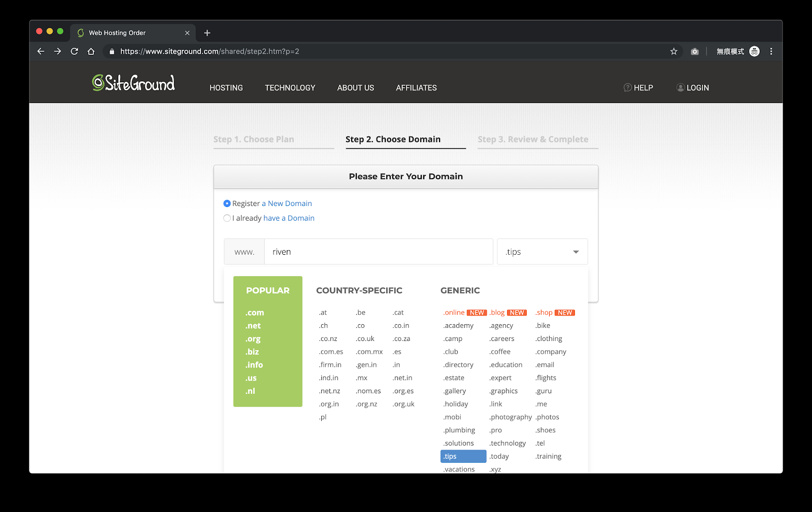This screenshot has height=512, width=812.
Task: Select Register a New Domain radio
Action: click(x=227, y=203)
